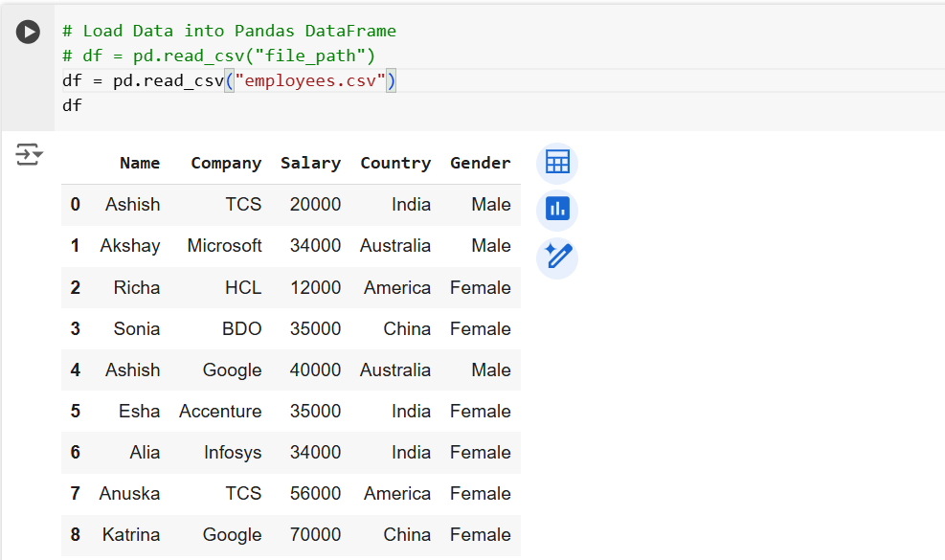Click the Name column header
This screenshot has height=560, width=945.
pos(140,163)
